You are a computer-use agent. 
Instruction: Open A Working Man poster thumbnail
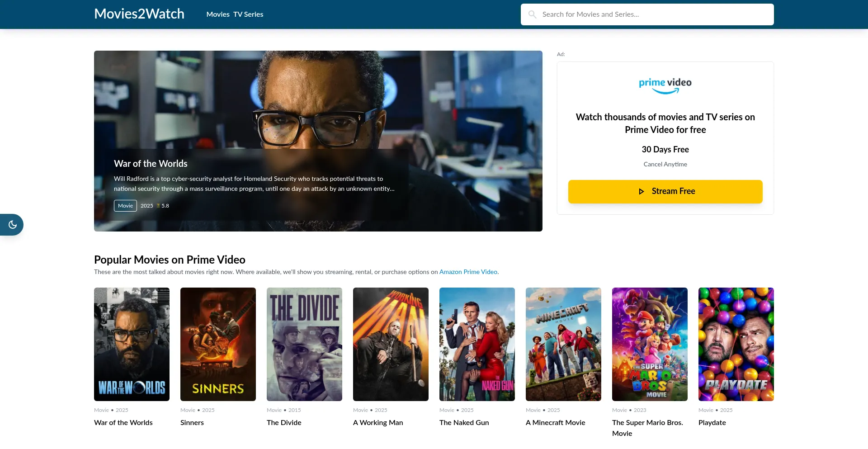pos(391,344)
